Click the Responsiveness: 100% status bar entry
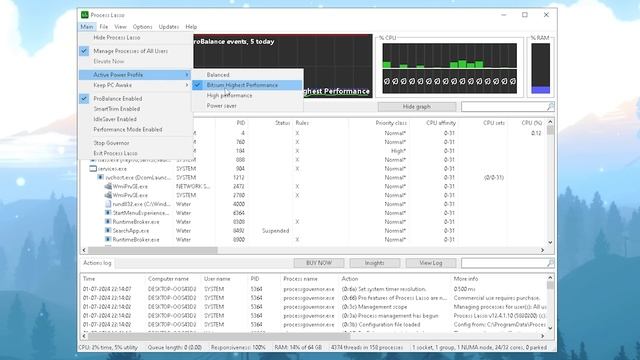This screenshot has height=360, width=640. pos(238,347)
